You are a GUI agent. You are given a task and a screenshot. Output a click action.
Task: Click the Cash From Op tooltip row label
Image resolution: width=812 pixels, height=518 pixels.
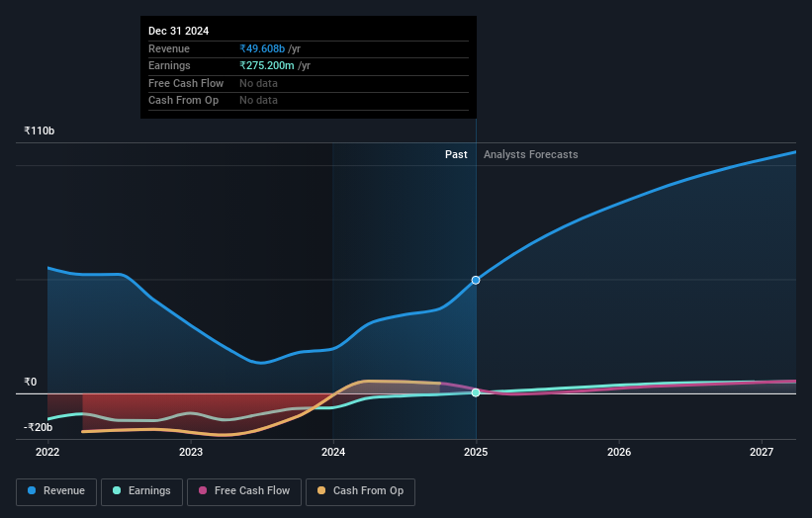[183, 101]
